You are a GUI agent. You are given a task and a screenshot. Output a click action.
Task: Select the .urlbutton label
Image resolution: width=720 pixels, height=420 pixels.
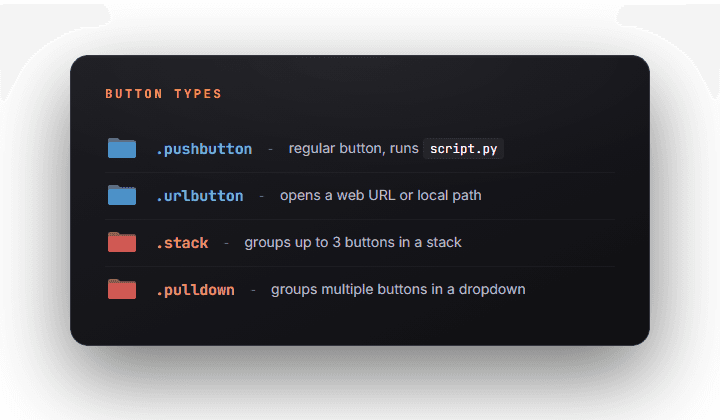click(200, 196)
